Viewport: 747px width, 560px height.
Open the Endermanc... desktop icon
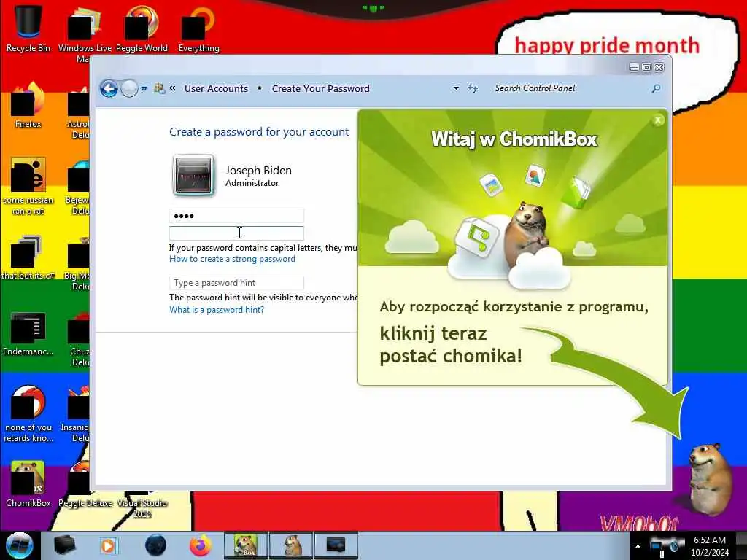[28, 334]
